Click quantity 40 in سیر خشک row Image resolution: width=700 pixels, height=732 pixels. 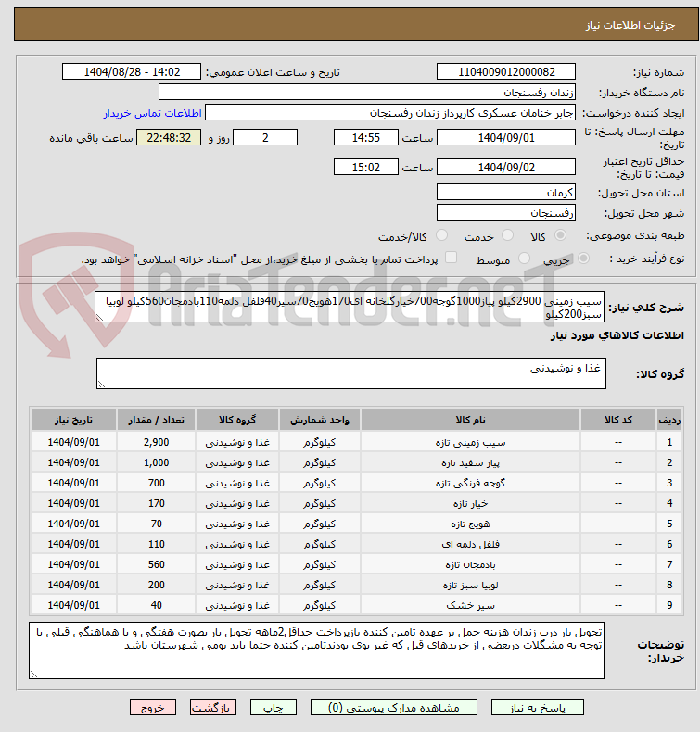pos(156,605)
